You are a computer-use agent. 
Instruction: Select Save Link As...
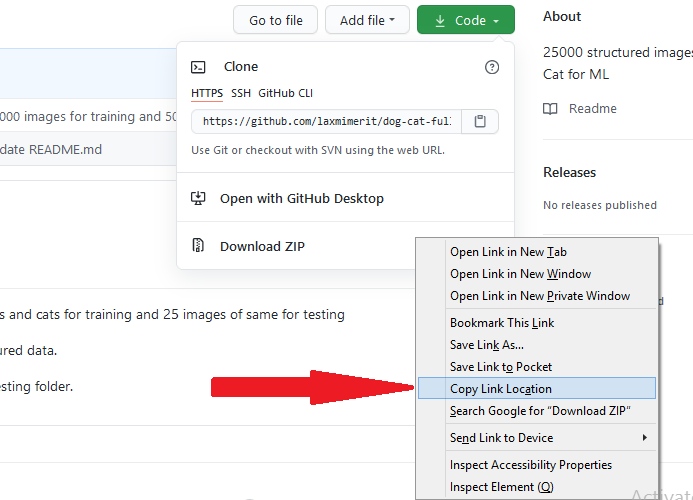537,345
